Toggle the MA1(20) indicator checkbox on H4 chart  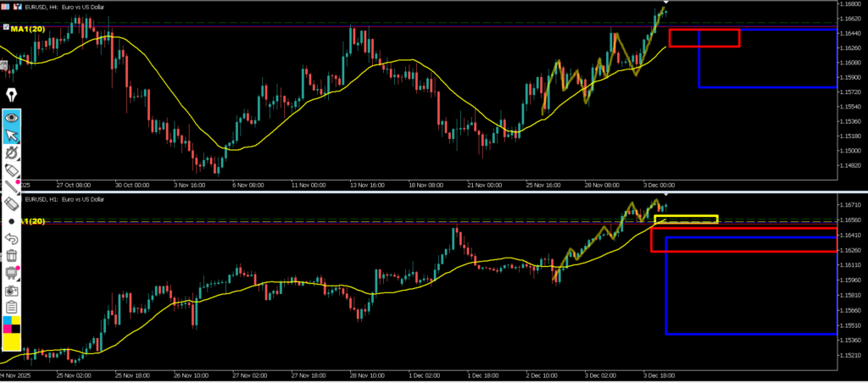[5, 29]
